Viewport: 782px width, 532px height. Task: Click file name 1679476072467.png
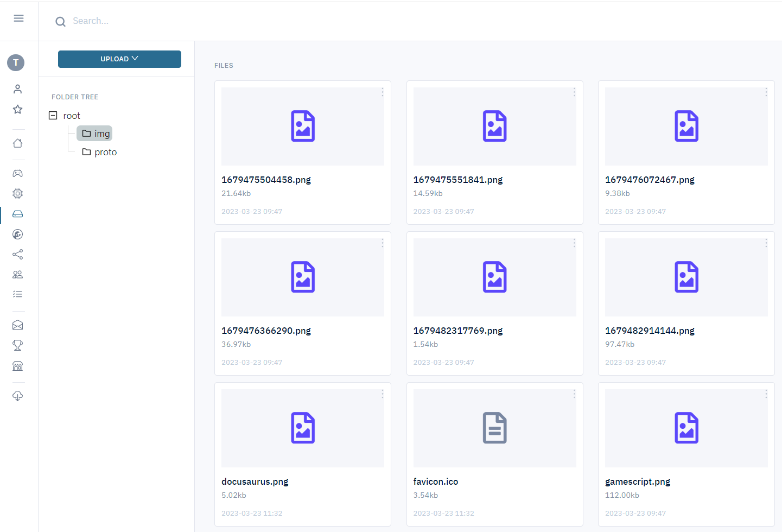(650, 180)
